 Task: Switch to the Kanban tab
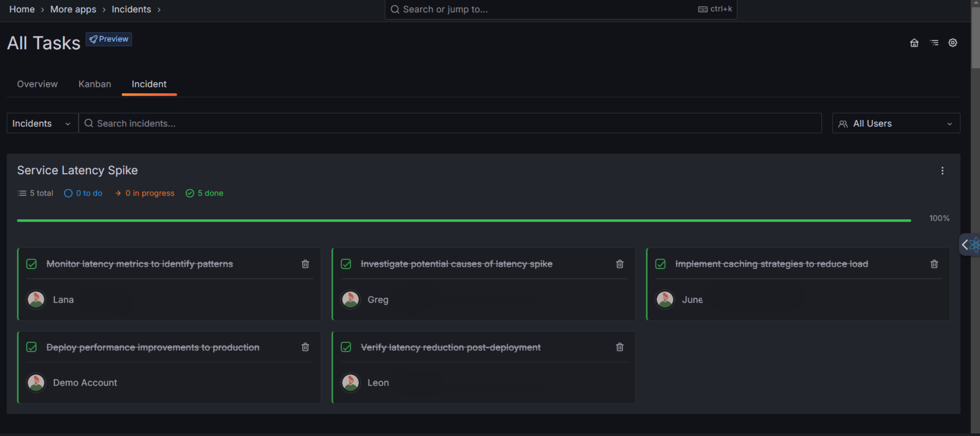pos(94,84)
